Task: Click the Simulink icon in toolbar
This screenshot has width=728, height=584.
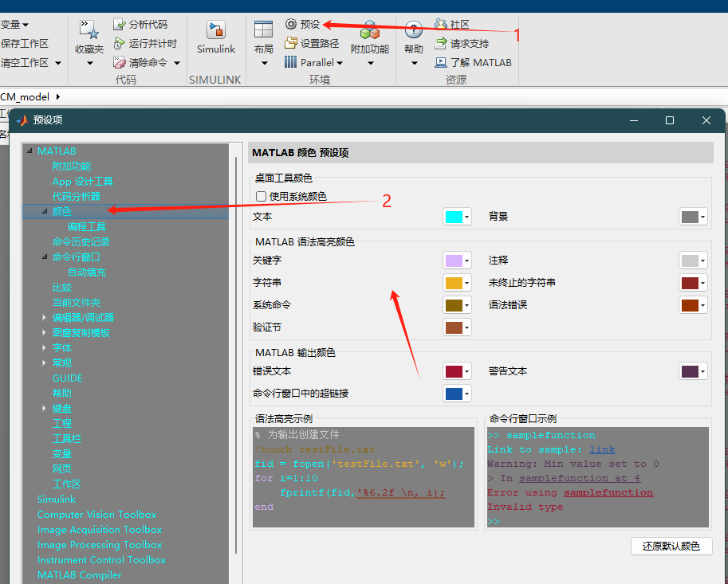Action: (x=216, y=29)
